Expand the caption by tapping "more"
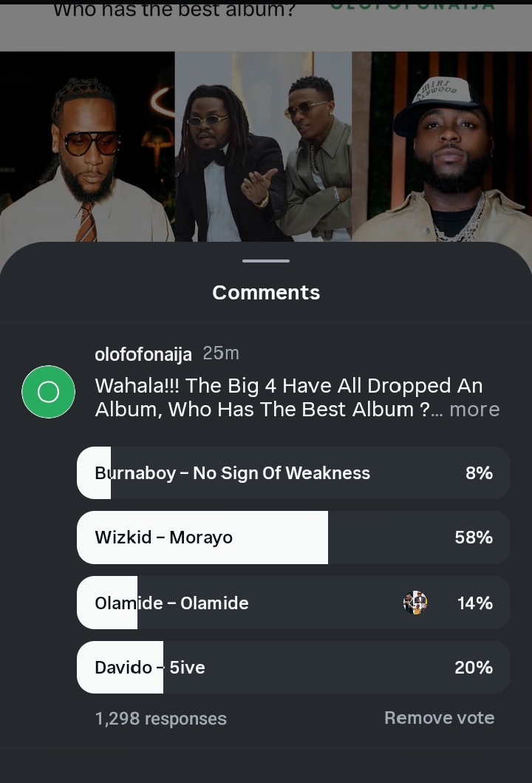This screenshot has height=783, width=532. tap(474, 410)
